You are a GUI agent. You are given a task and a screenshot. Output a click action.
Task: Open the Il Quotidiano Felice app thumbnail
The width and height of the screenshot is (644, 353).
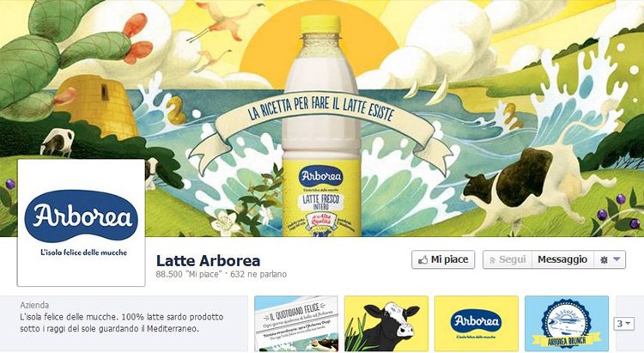tap(296, 324)
